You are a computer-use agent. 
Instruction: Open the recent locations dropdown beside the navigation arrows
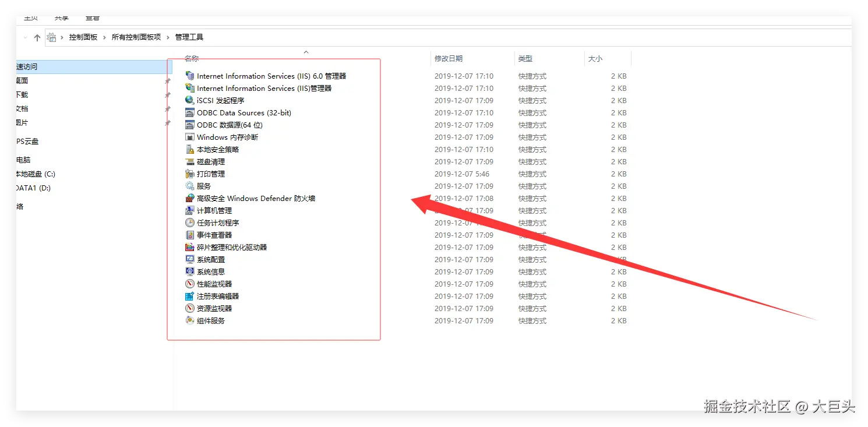click(25, 36)
